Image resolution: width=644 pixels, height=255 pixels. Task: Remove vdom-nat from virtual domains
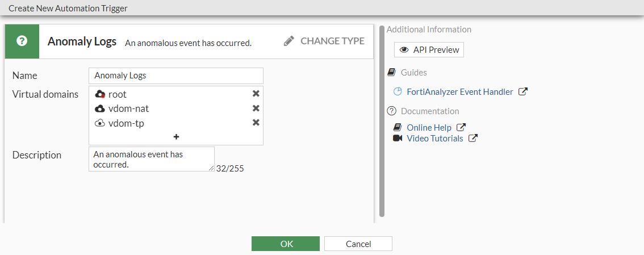[256, 108]
